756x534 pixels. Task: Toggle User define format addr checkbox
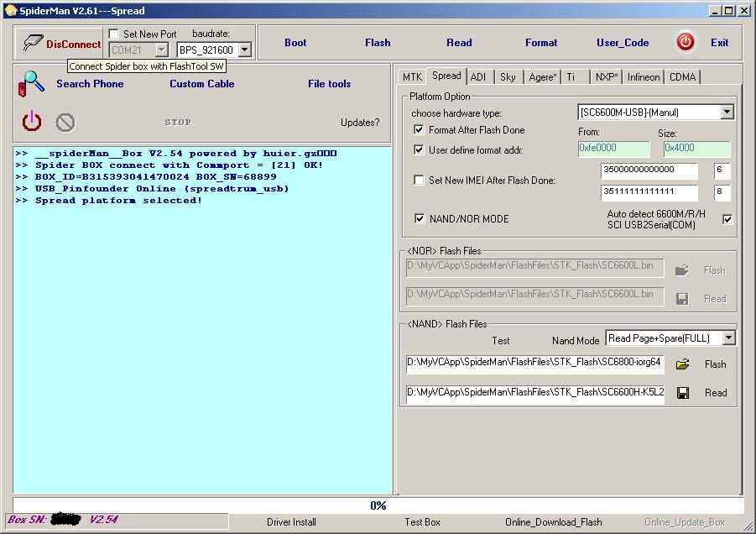pos(419,150)
